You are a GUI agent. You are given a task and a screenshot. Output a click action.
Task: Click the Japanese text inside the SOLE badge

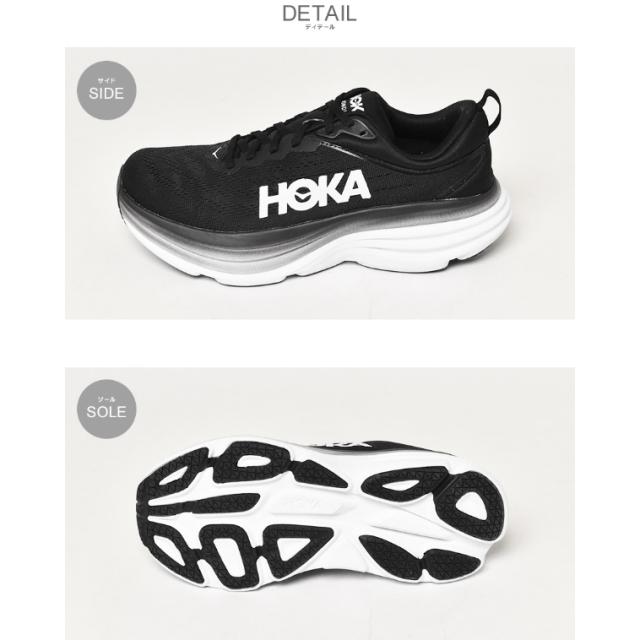click(107, 400)
